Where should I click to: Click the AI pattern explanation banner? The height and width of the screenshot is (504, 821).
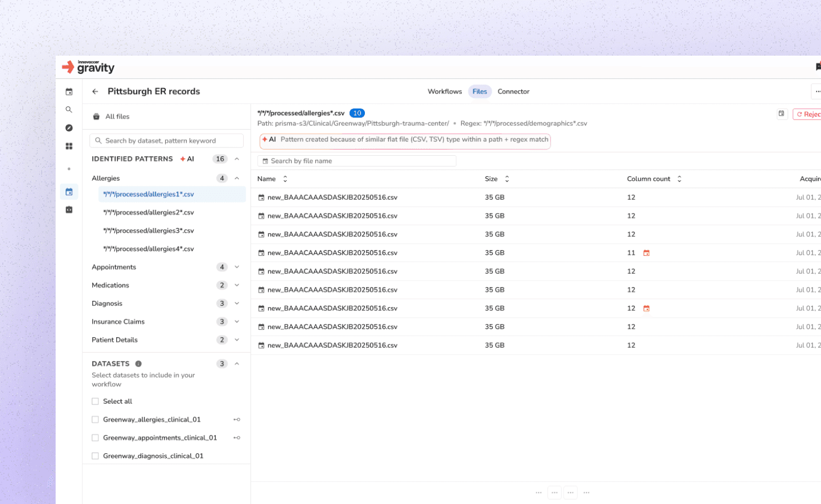click(x=405, y=141)
